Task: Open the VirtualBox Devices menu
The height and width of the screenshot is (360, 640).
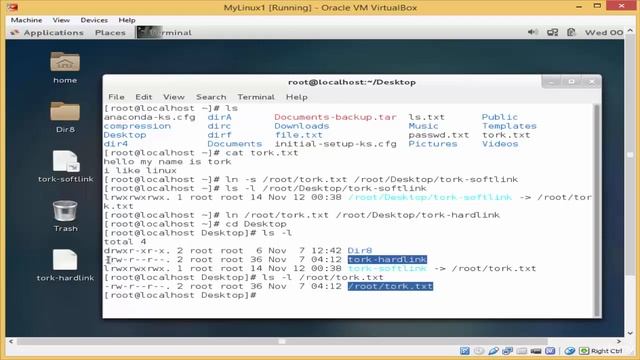Action: click(x=94, y=20)
